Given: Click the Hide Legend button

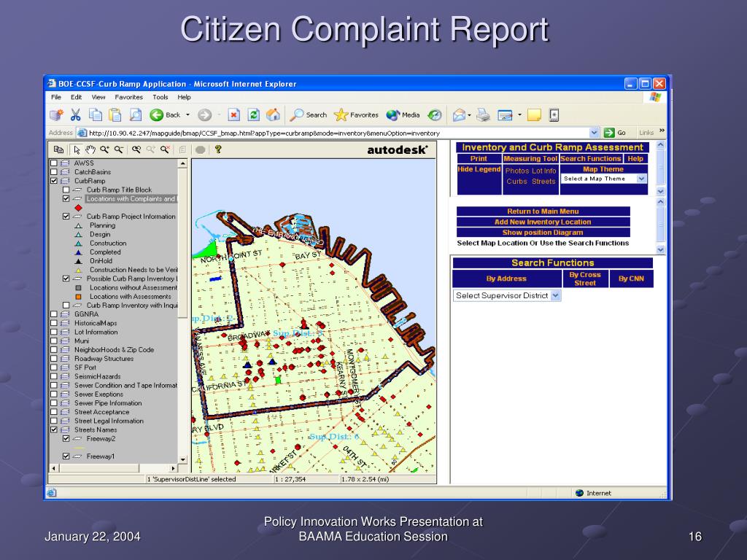Looking at the screenshot, I should [x=479, y=169].
